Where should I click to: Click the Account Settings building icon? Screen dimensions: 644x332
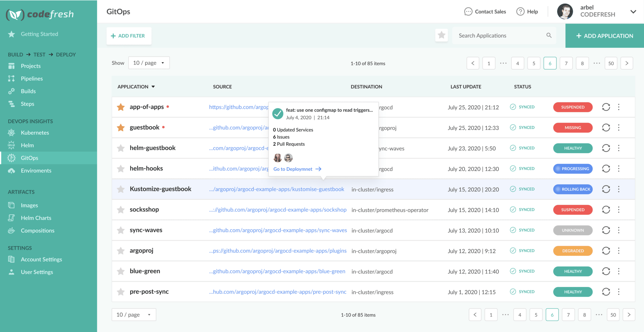tap(12, 259)
